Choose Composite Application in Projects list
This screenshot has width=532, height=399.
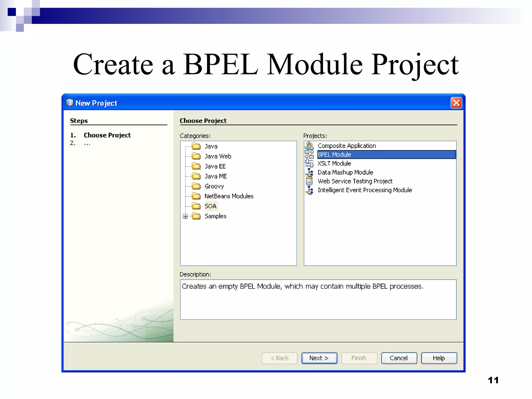pos(347,146)
